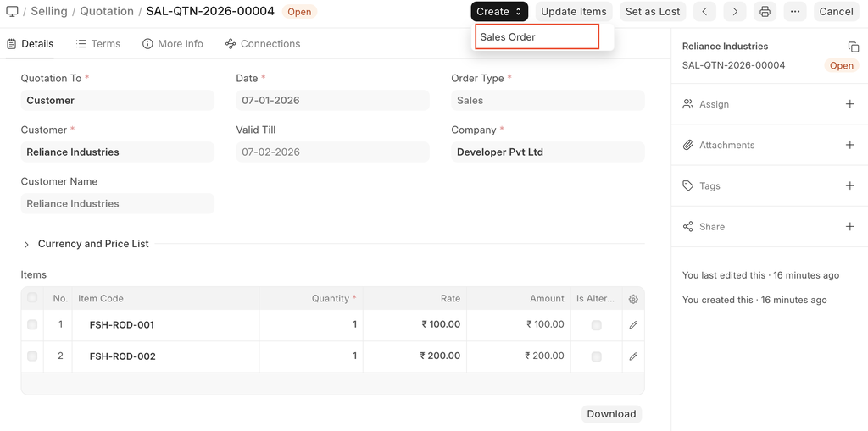The height and width of the screenshot is (431, 868).
Task: Open the Order Type Sales field
Action: 547,101
